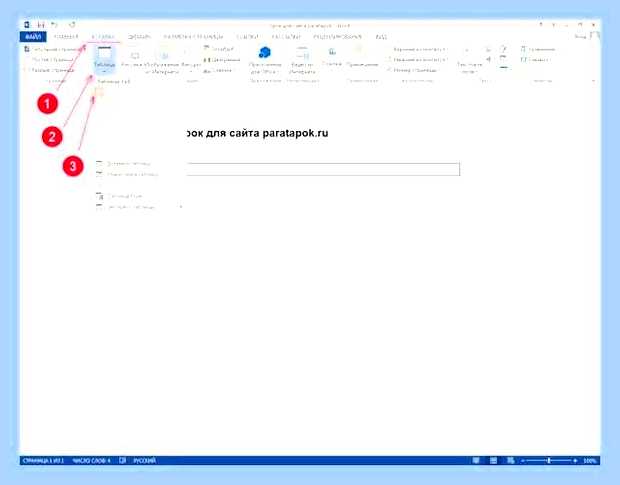Insert a Примечание (comment)
Image resolution: width=620 pixels, height=485 pixels.
pyautogui.click(x=362, y=57)
